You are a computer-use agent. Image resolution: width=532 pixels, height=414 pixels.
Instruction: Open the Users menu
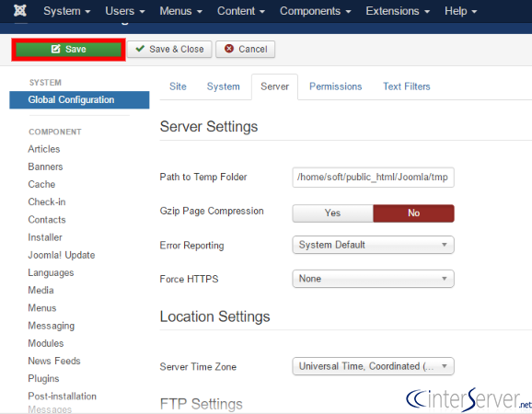click(125, 11)
